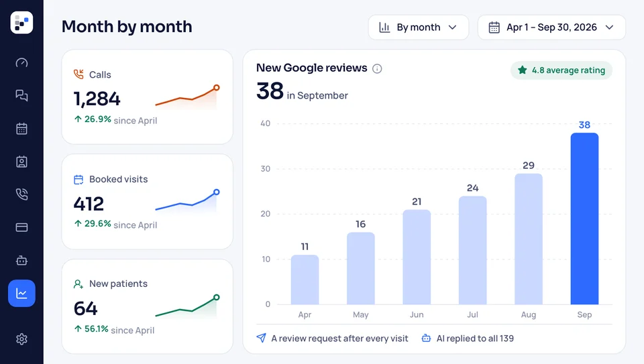Click the person-plus icon on New patients card
This screenshot has width=644, height=364.
coord(78,284)
